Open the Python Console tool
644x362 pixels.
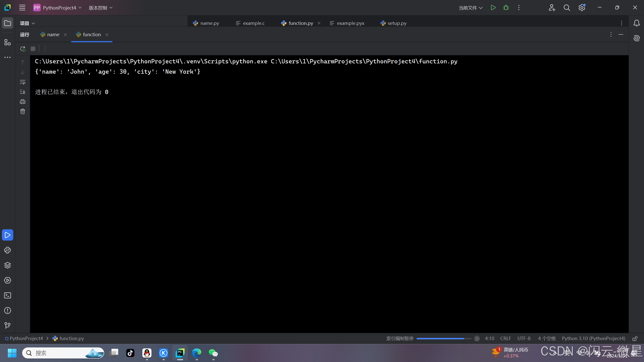(x=8, y=250)
